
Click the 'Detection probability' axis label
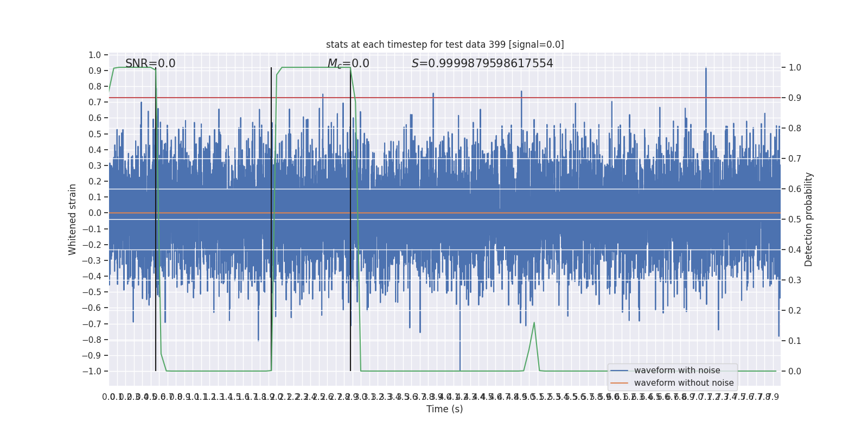tap(809, 219)
